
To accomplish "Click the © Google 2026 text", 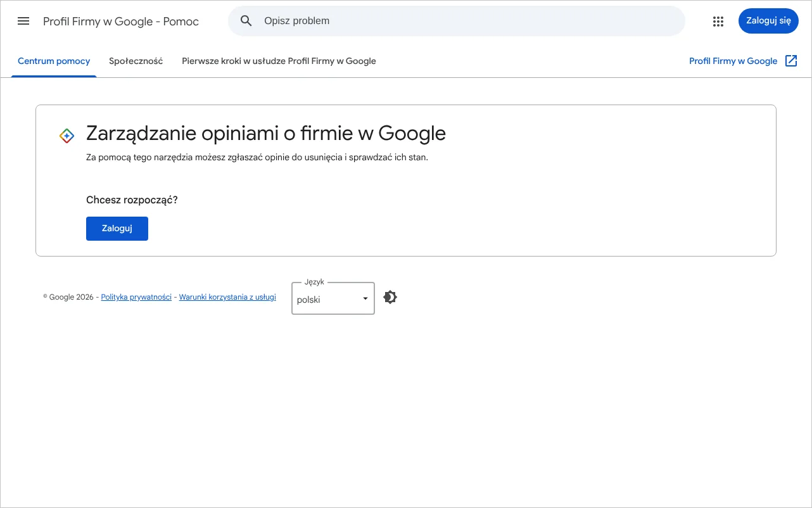I will pos(68,297).
